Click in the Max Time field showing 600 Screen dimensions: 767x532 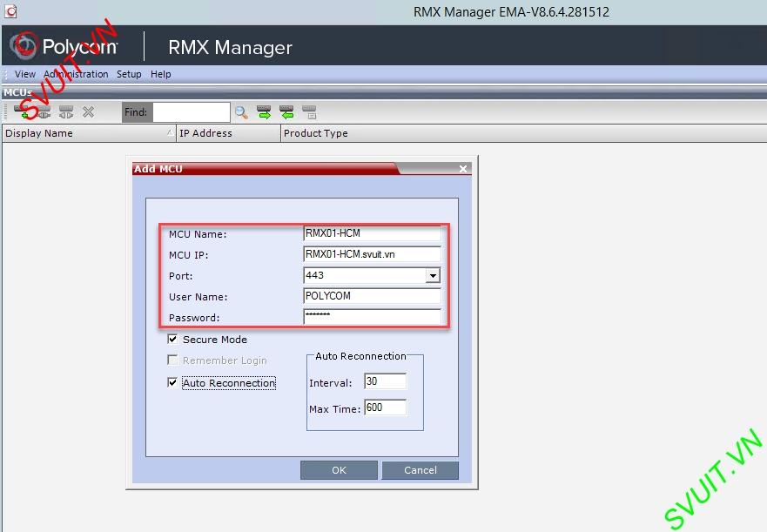coord(386,407)
